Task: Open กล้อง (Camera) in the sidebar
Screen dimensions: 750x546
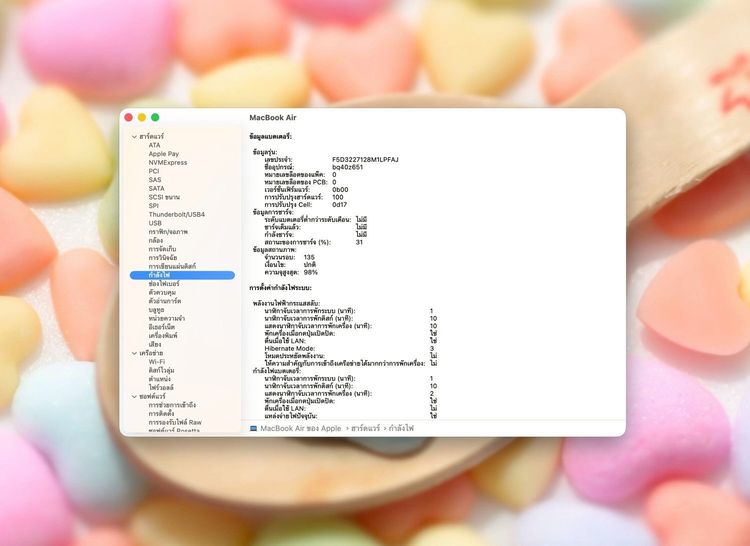Action: point(155,240)
